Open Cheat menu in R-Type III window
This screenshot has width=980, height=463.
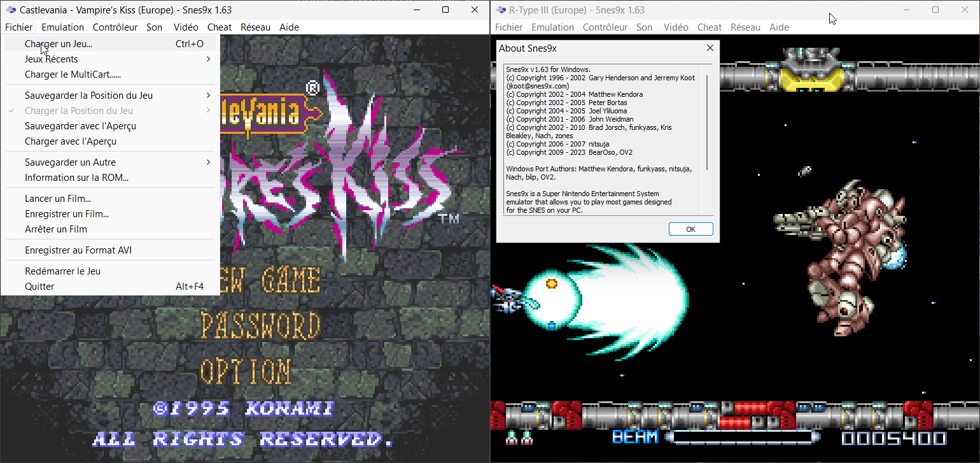[710, 27]
